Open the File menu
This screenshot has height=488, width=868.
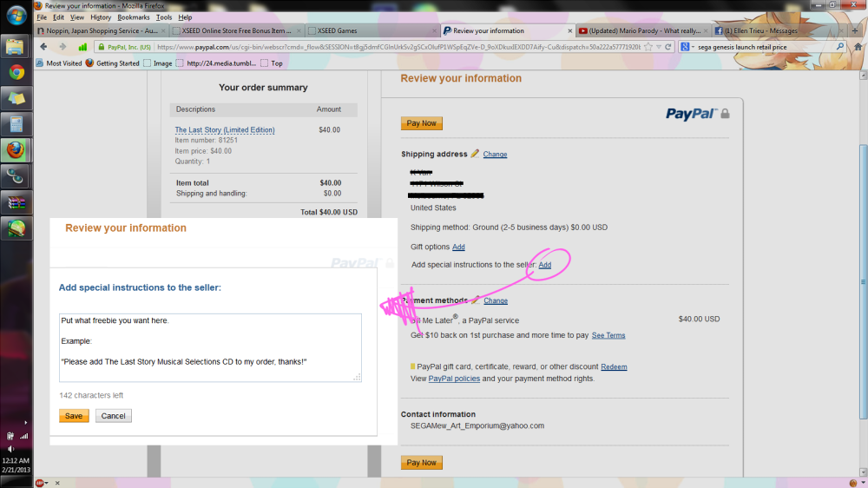pos(42,17)
